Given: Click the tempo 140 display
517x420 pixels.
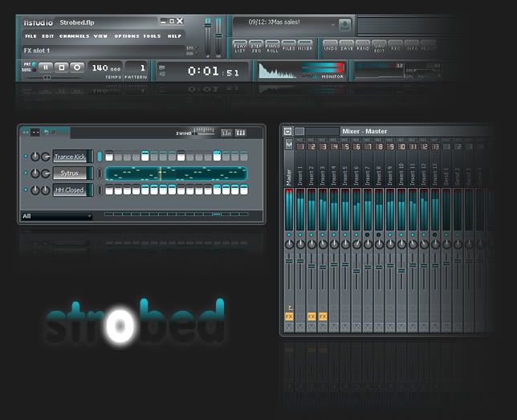Looking at the screenshot, I should click(x=106, y=68).
